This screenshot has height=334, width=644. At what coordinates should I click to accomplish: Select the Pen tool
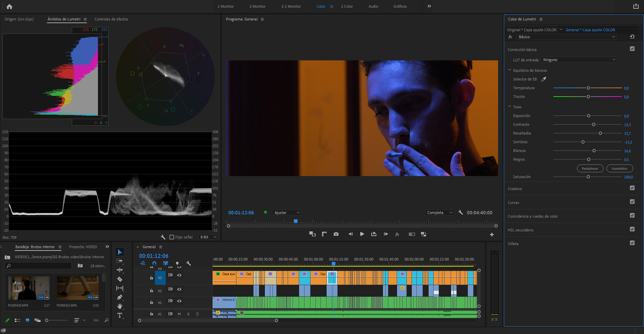click(120, 297)
